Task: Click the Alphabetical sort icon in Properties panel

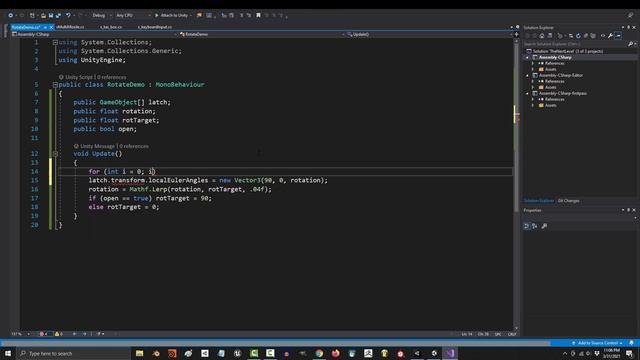Action: [x=534, y=226]
